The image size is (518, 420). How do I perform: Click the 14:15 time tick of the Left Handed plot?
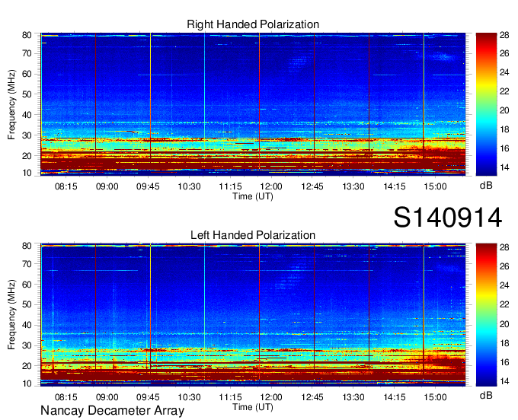point(395,397)
